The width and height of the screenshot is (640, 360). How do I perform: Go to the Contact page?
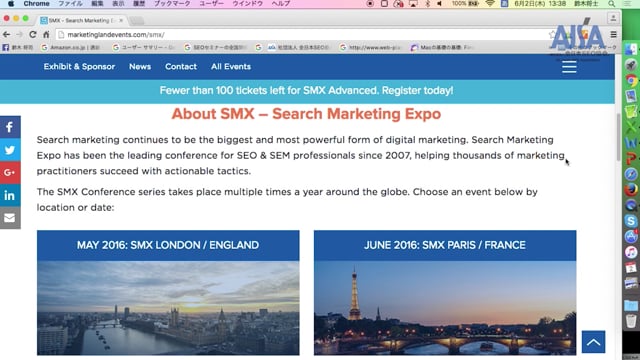[181, 67]
